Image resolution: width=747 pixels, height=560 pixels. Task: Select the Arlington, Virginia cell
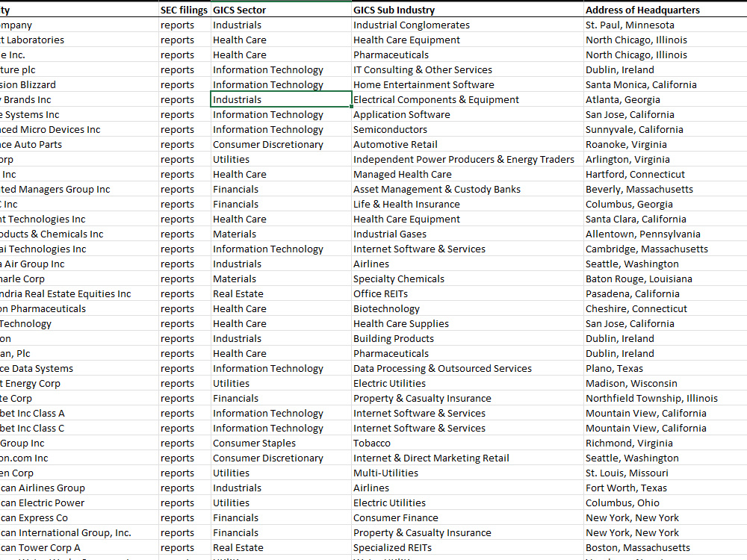[665, 159]
